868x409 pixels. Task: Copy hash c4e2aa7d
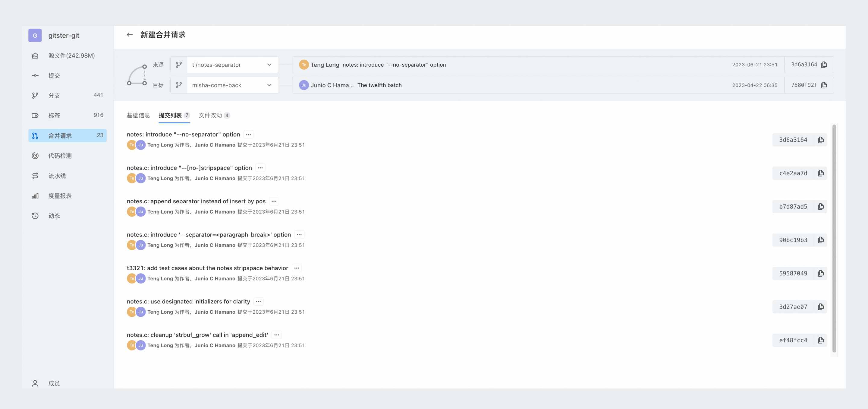821,173
